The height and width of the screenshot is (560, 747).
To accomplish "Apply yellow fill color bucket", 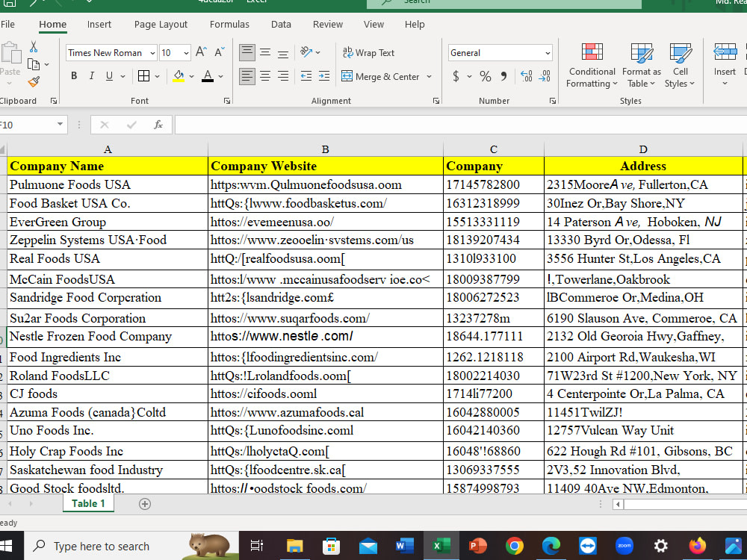I will (179, 76).
